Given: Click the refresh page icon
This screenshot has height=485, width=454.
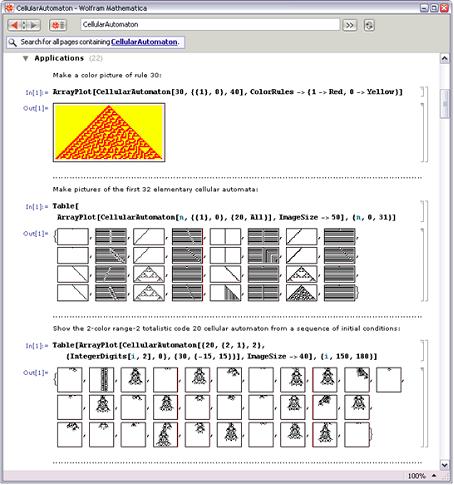Looking at the screenshot, I should (369, 25).
